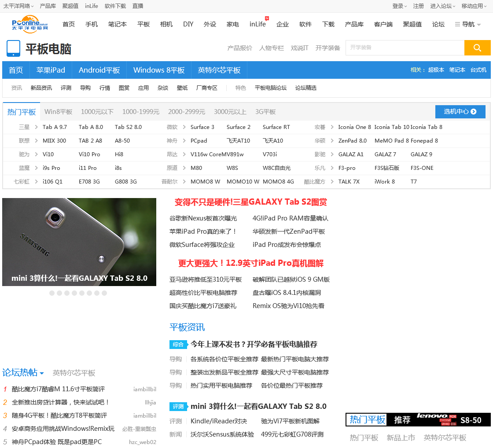The image size is (493, 448).
Task: Open the 12.9英寸iPad Pro真机图解 headline
Action: click(250, 263)
